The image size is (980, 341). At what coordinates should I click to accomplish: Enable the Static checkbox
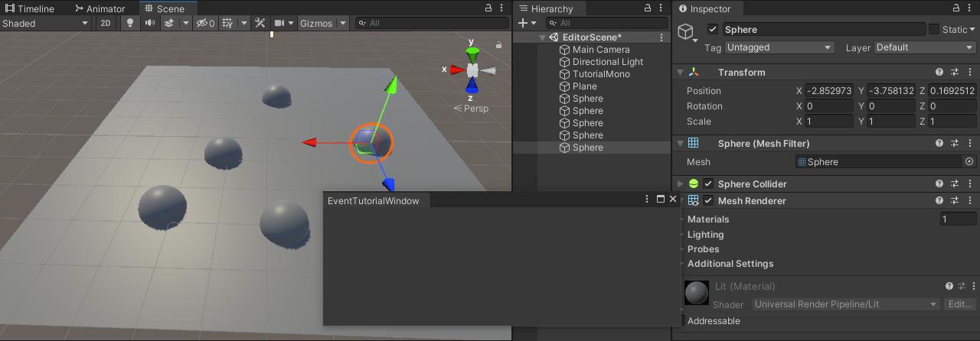[934, 29]
